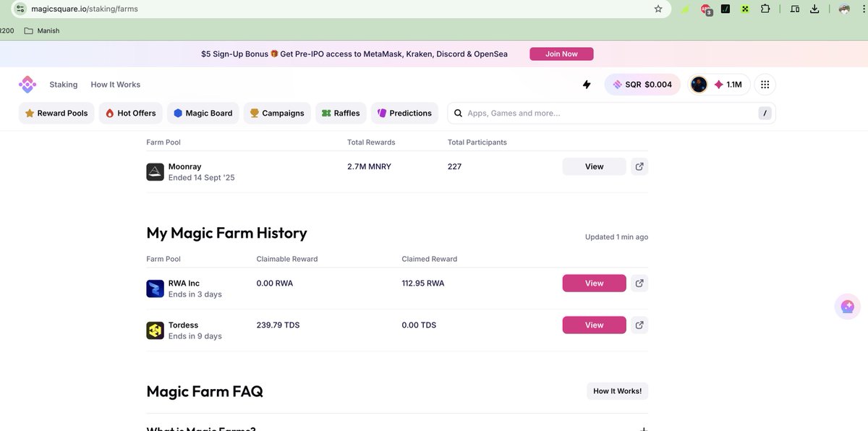Screen dimensions: 868x431
Task: Click the green leaf extension icon
Action: click(x=686, y=9)
